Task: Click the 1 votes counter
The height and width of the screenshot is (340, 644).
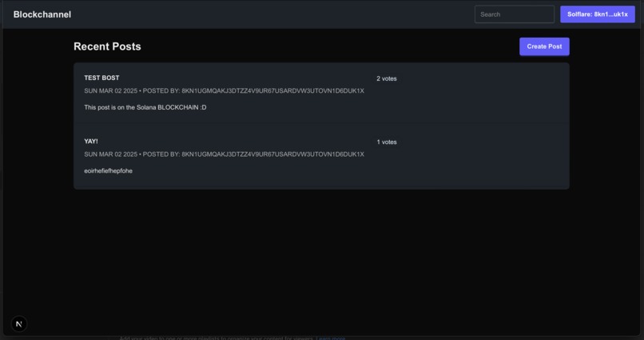Action: pyautogui.click(x=387, y=142)
